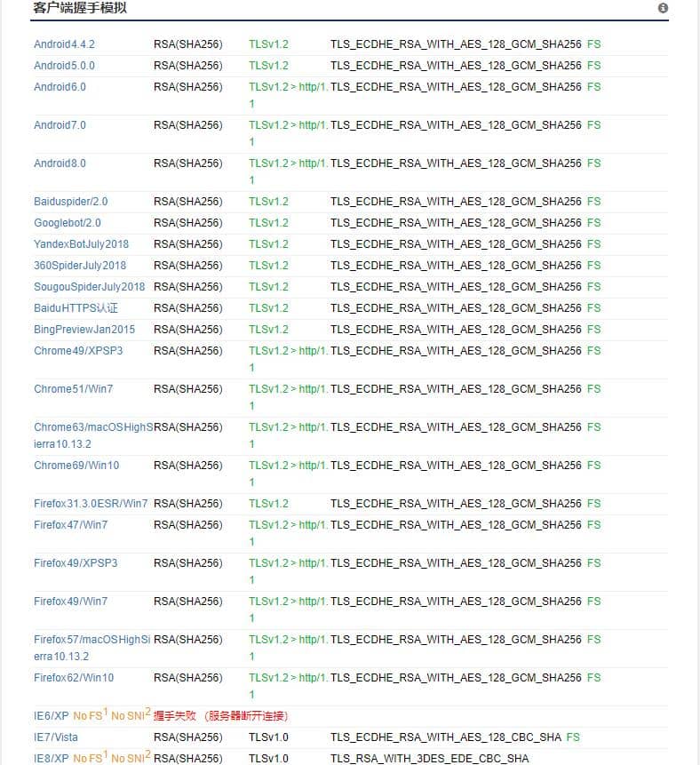700x765 pixels.
Task: Open the Firefox62/Win10 client link
Action: pyautogui.click(x=74, y=678)
